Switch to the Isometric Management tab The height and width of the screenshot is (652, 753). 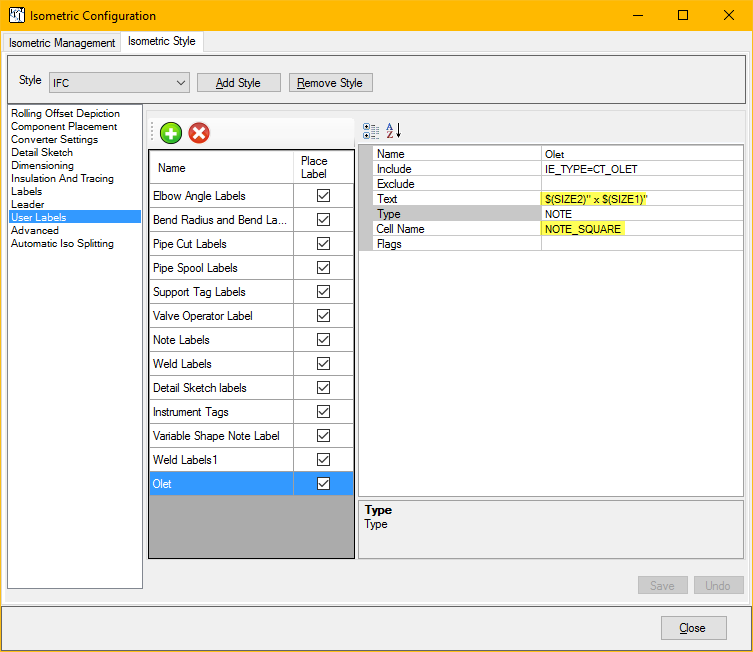pyautogui.click(x=62, y=43)
